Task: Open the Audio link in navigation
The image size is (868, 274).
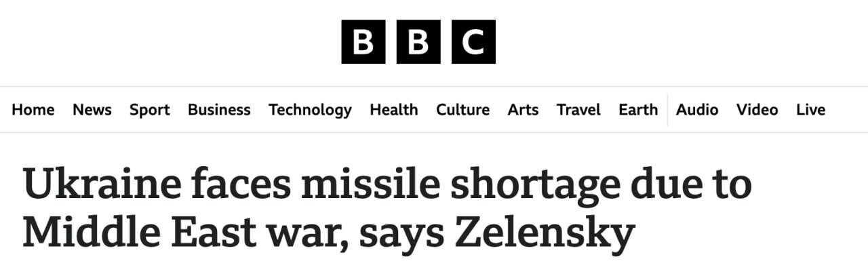Action: pos(697,110)
